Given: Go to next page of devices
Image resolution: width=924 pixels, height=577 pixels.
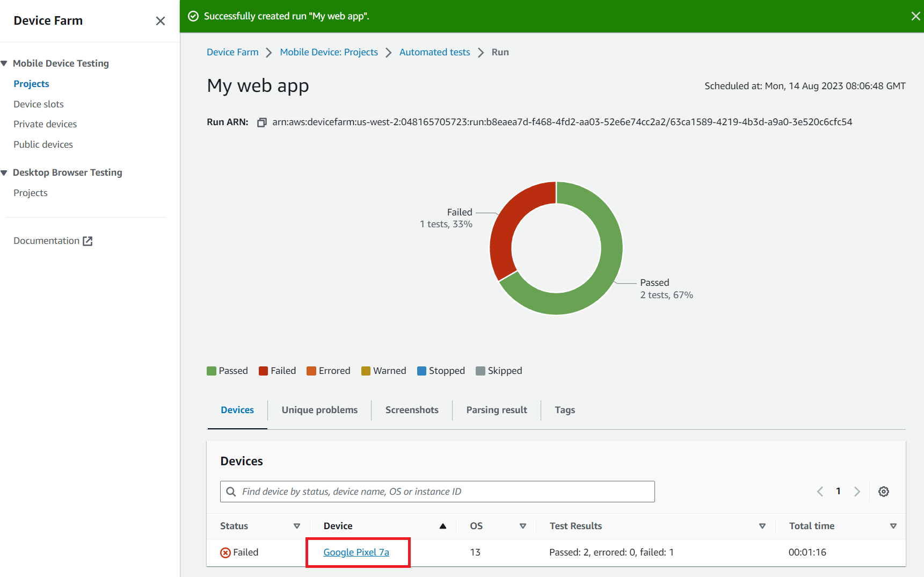Looking at the screenshot, I should (857, 492).
